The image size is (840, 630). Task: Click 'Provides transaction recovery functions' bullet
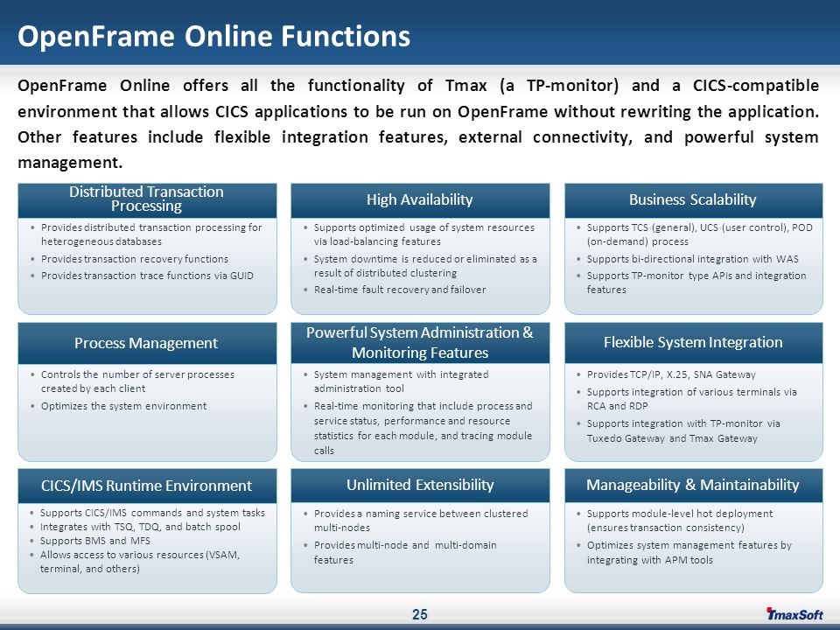click(135, 259)
